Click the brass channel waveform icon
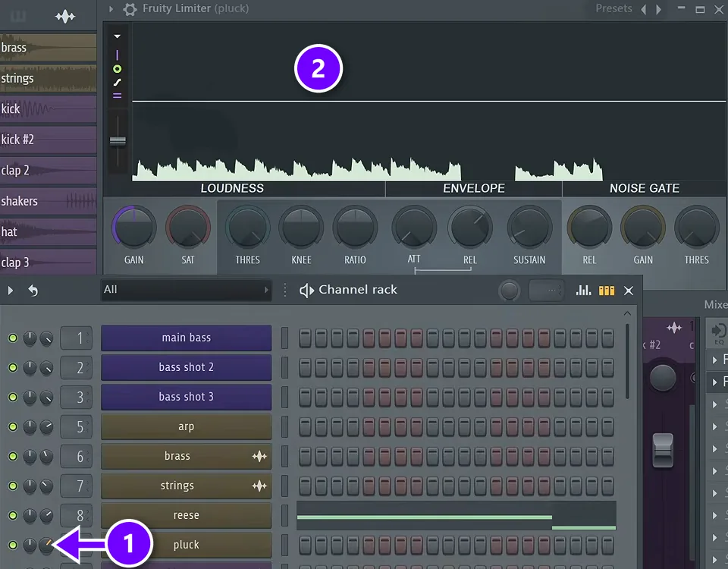728x569 pixels. 259,456
